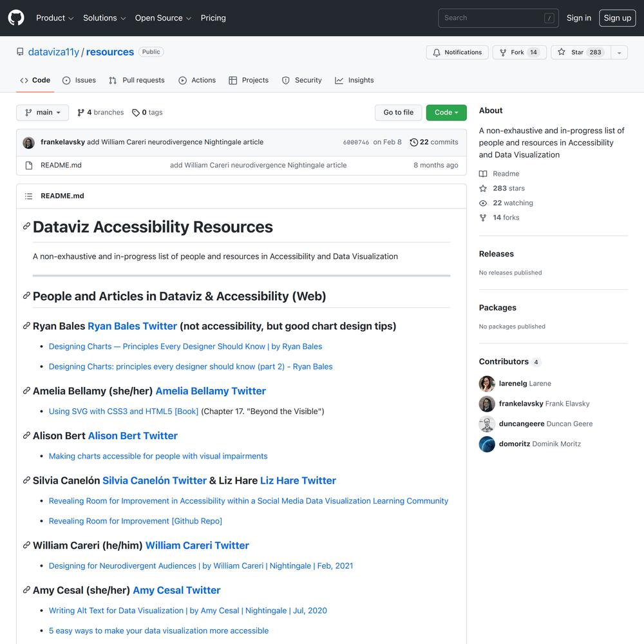Click the fork icon beside 14 forks
Image resolution: width=644 pixels, height=644 pixels.
pos(483,218)
